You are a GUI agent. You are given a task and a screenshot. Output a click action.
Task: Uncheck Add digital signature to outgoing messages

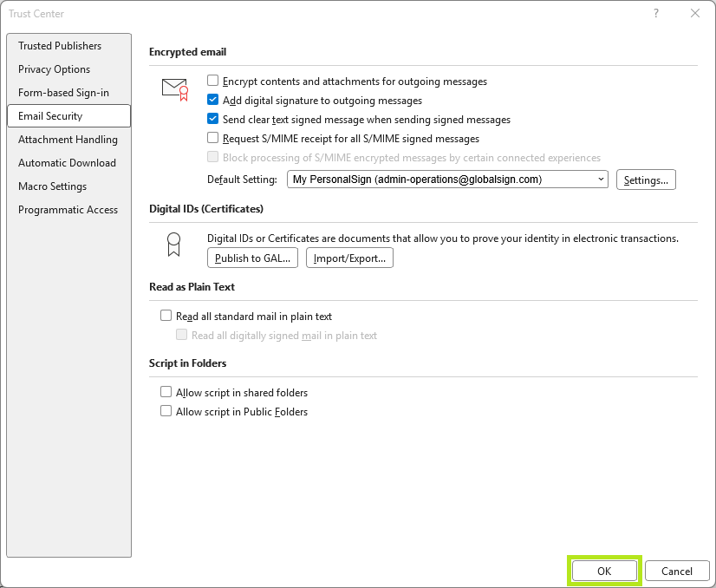coord(213,101)
